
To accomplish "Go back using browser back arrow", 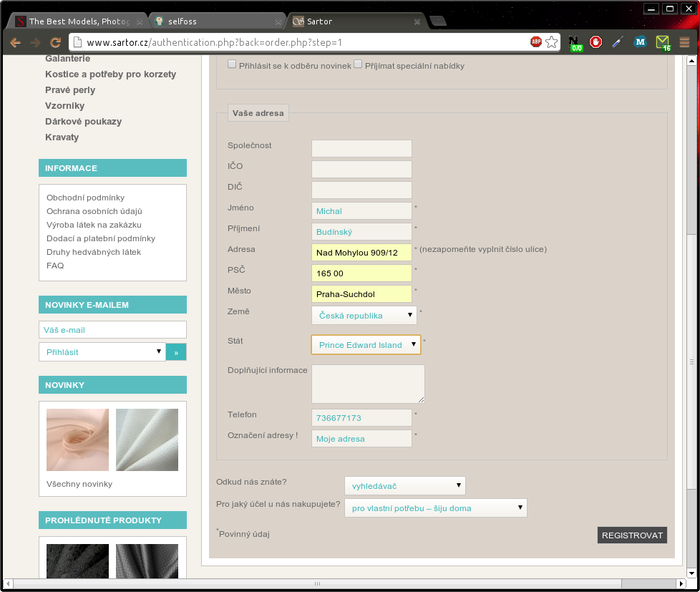I will click(x=15, y=42).
